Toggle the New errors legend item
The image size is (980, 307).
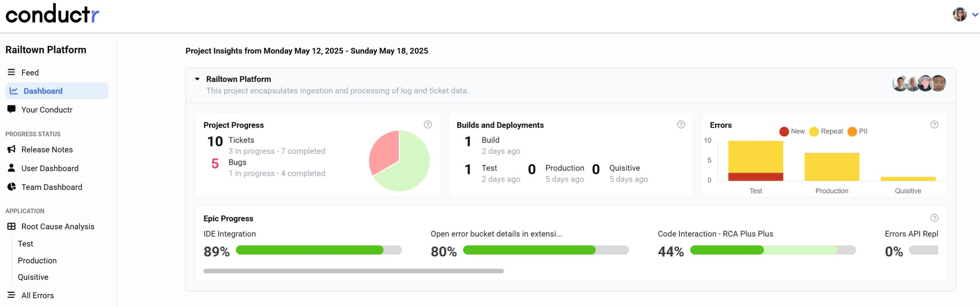[x=792, y=131]
